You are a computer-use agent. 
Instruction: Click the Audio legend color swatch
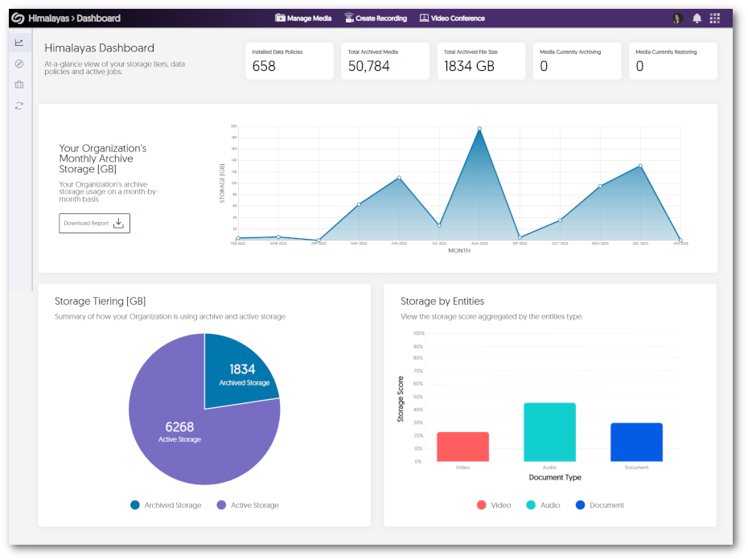pos(531,505)
